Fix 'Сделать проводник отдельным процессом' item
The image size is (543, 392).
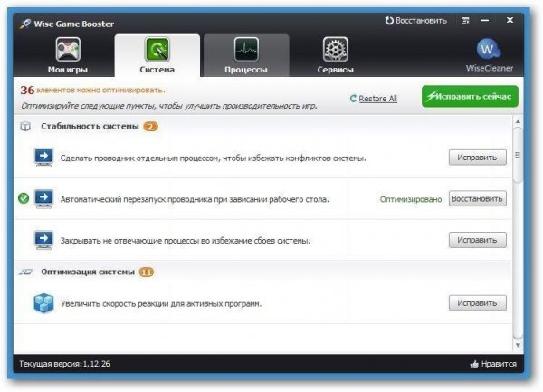pos(478,158)
